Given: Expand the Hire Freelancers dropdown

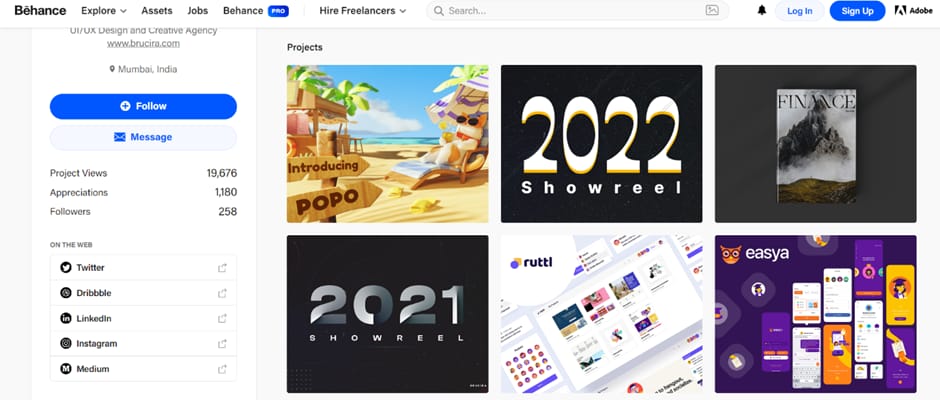Looking at the screenshot, I should [363, 11].
